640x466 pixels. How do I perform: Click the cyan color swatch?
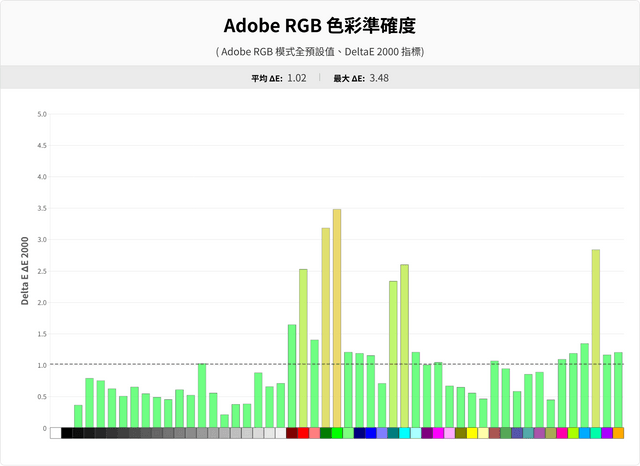[404, 433]
